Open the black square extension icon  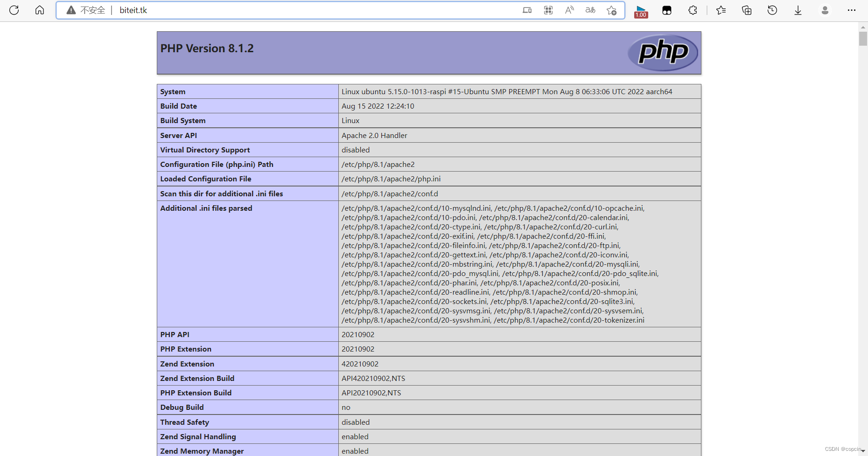click(667, 10)
